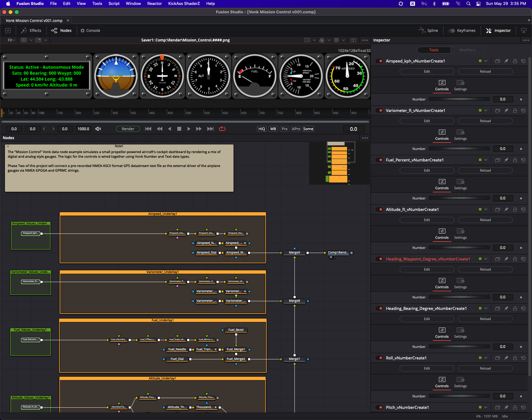Screen dimensions: 532x420
Task: Open Altitude_ft_vNumberCreate1 color dropdown arrow
Action: 486,209
